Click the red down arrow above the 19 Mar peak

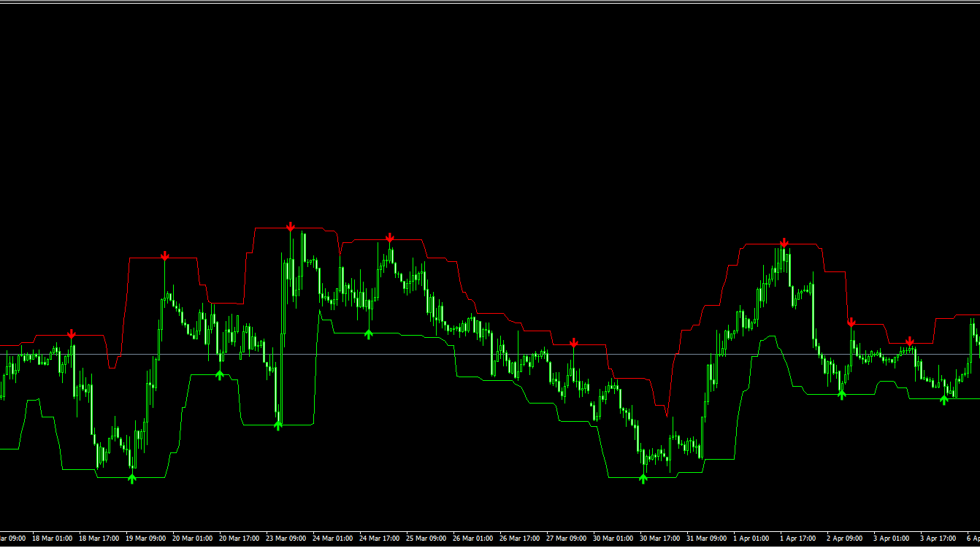click(165, 255)
